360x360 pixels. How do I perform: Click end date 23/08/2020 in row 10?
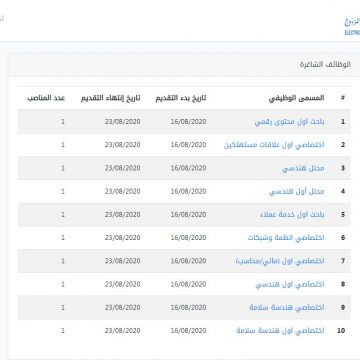(122, 331)
